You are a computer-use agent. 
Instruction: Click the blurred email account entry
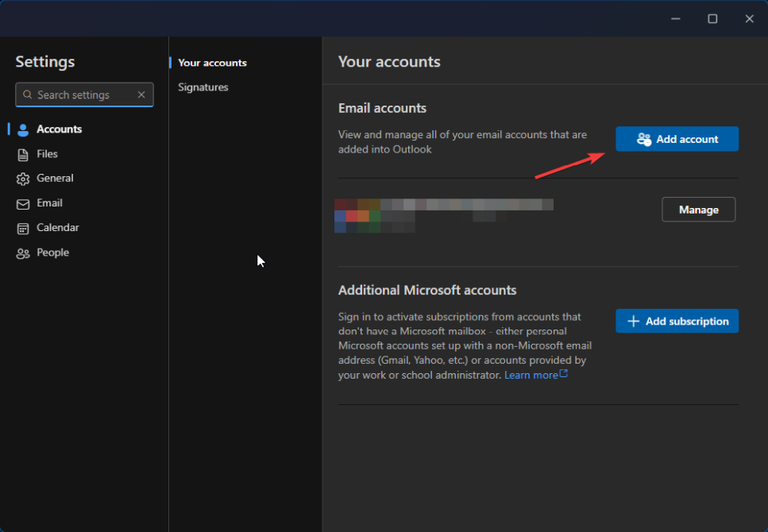[x=444, y=215]
